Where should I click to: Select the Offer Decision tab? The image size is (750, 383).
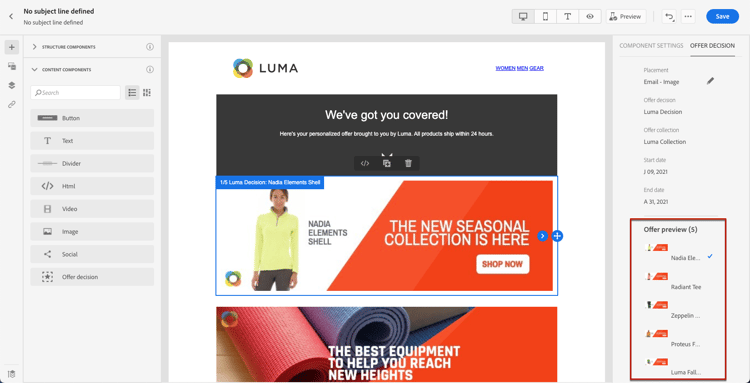712,45
